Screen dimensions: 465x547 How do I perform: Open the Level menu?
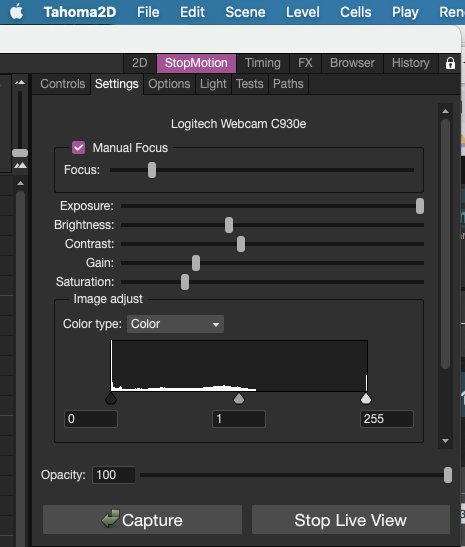303,12
